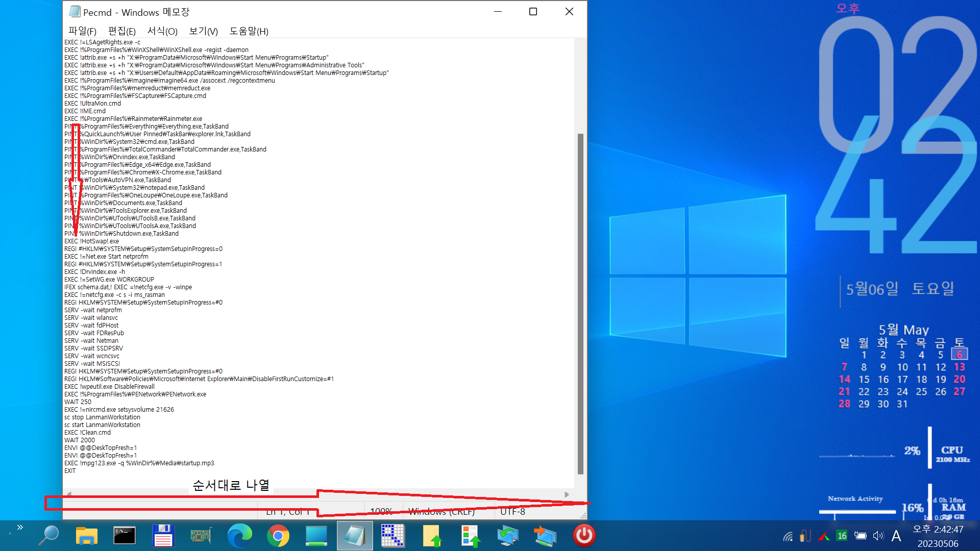Click 'EXEC !=nircmd.exe setsysvolume 21626' line

(119, 410)
